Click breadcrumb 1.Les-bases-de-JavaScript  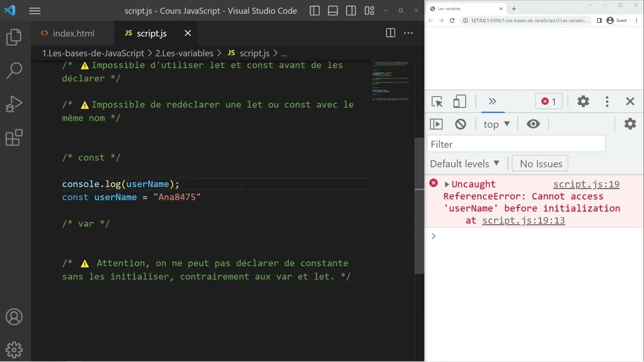click(93, 53)
